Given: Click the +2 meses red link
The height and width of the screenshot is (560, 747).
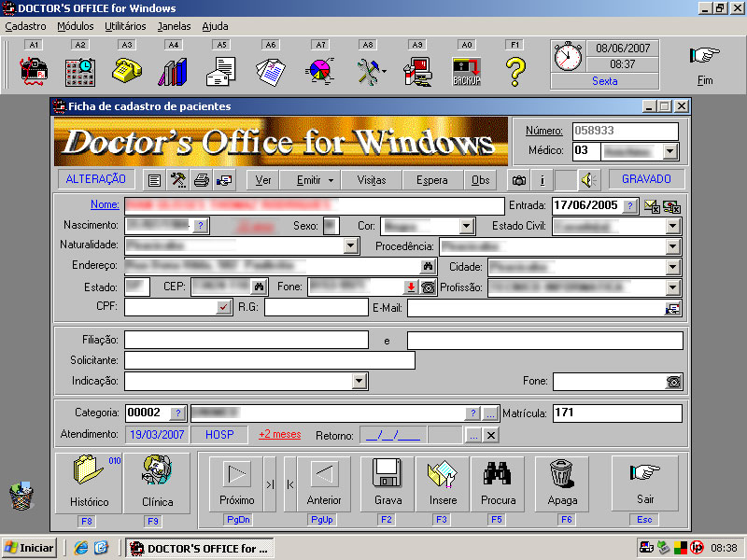Looking at the screenshot, I should tap(279, 435).
